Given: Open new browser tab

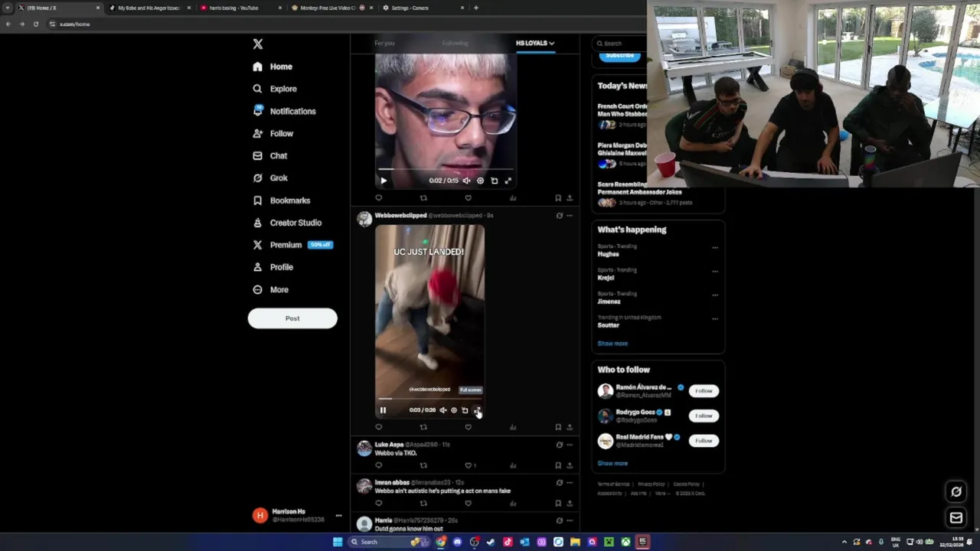Looking at the screenshot, I should tap(476, 8).
